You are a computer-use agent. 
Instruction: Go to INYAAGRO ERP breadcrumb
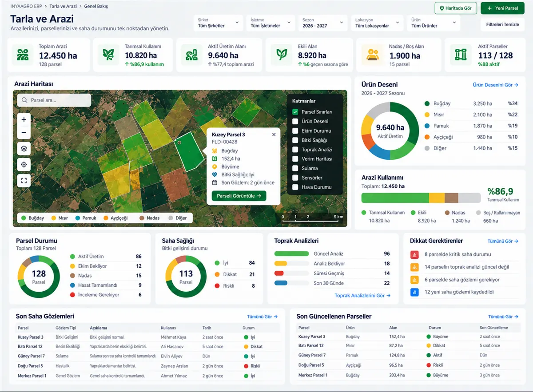(26, 7)
